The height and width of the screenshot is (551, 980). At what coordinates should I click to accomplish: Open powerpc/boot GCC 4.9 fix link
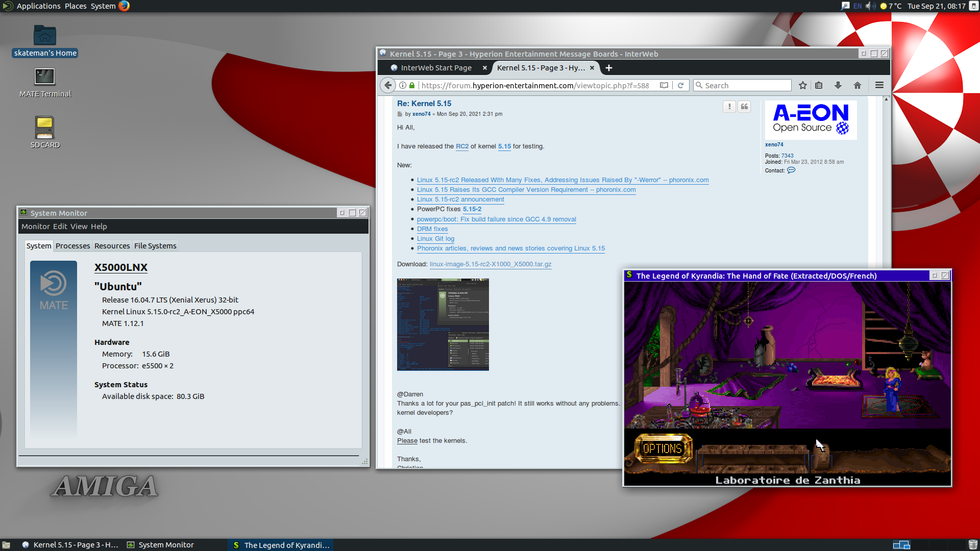tap(497, 219)
